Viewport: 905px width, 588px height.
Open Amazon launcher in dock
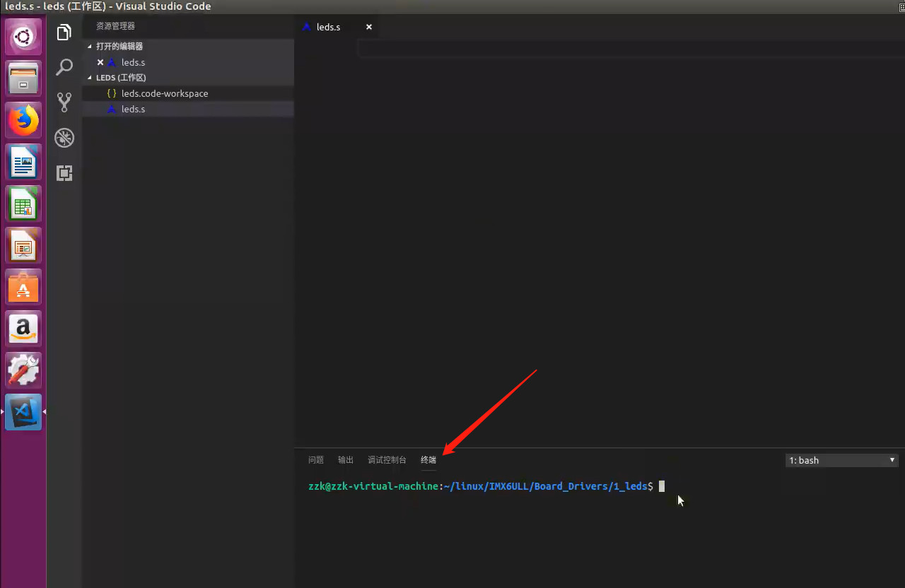[x=23, y=329]
